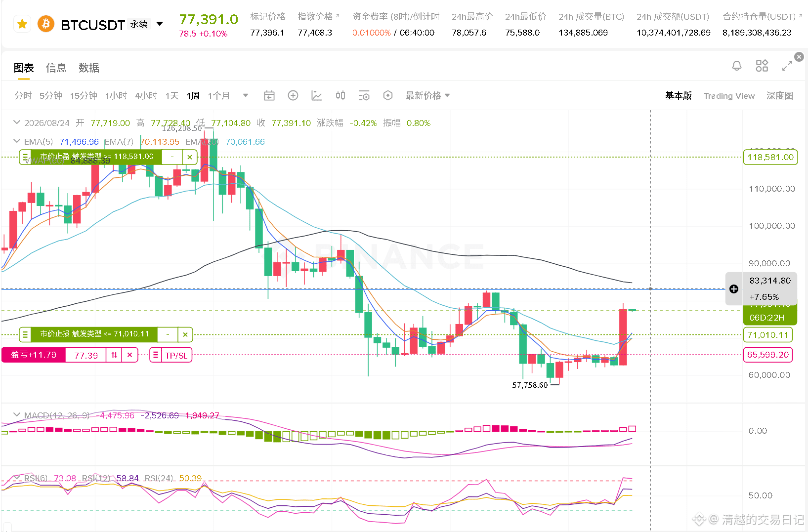Select the 1周 timeframe
Screen dimensions: 808x532
(x=193, y=95)
